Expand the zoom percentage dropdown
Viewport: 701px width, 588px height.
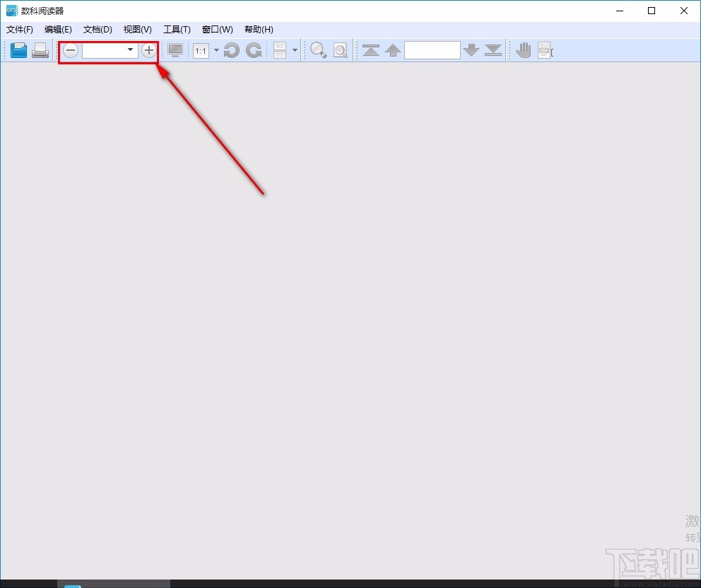pyautogui.click(x=131, y=49)
